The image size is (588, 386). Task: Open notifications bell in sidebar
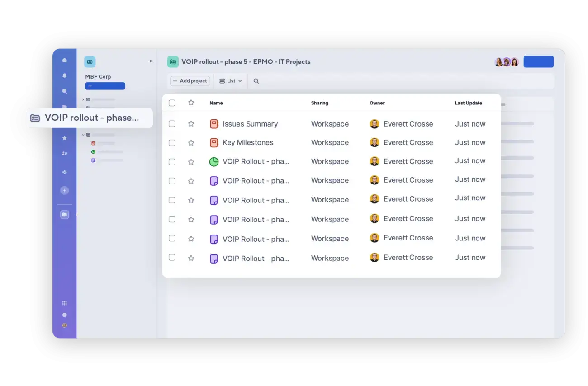[64, 75]
